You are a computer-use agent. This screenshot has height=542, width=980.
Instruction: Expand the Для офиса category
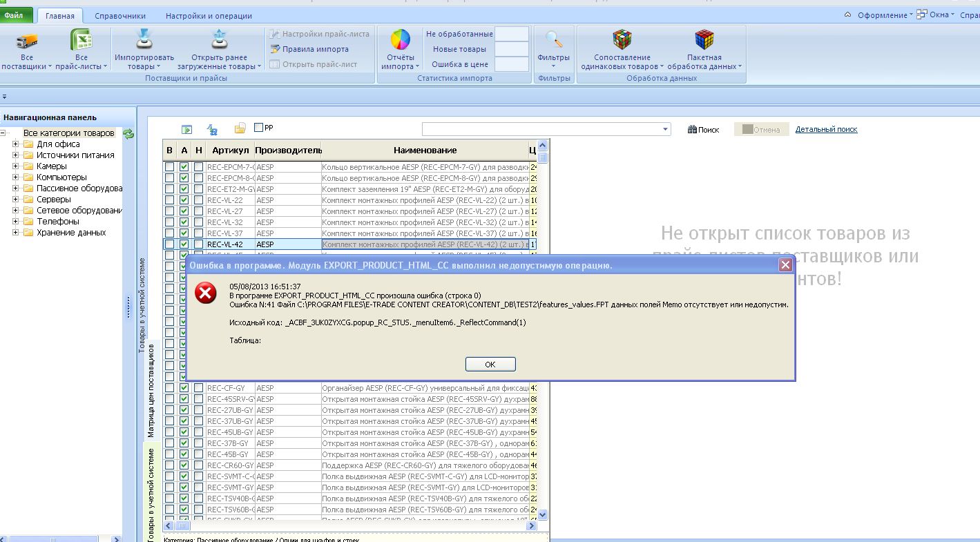(16, 144)
